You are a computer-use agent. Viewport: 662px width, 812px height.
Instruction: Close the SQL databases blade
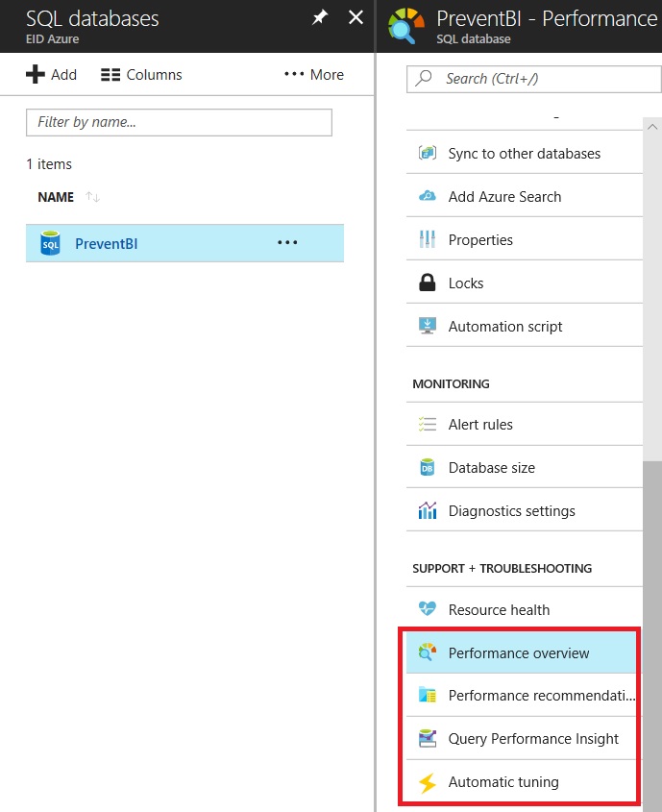[356, 17]
